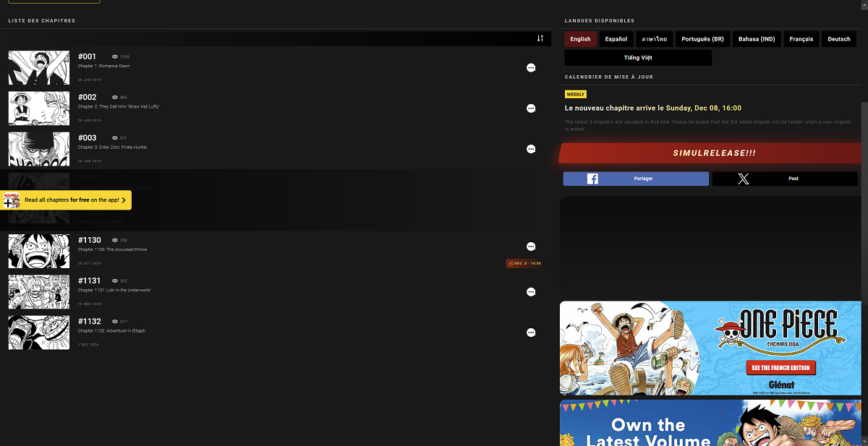Choose Deutsch language option
This screenshot has height=446, width=868.
tap(839, 39)
